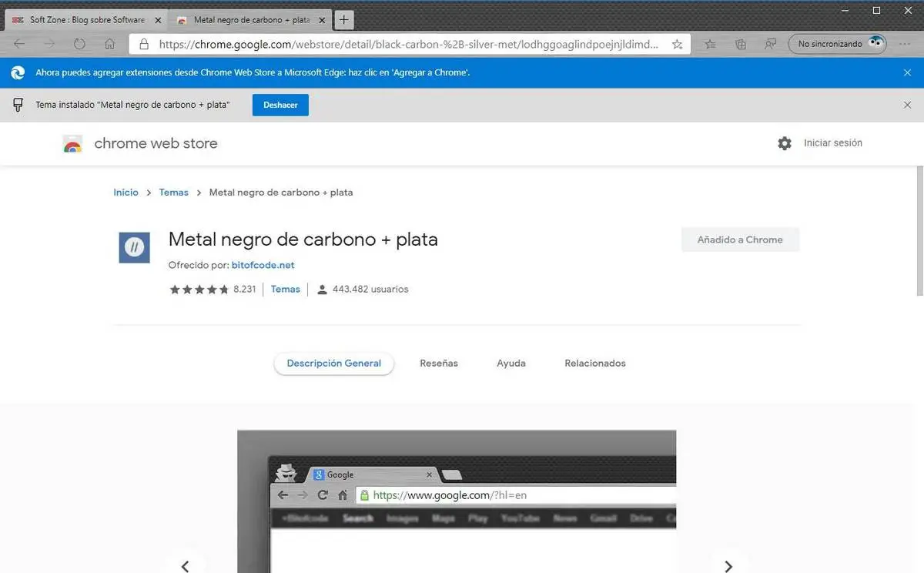Click the star rating 8.231
This screenshot has width=924, height=573.
pyautogui.click(x=213, y=290)
